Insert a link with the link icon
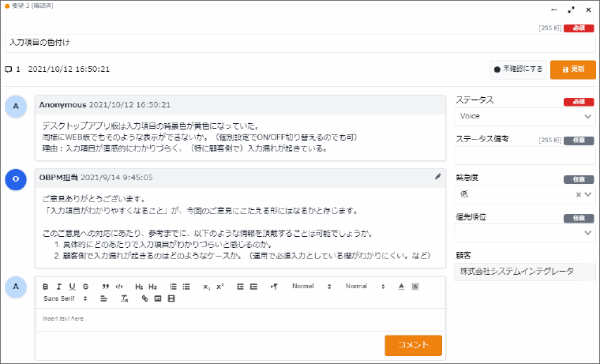The width and height of the screenshot is (600, 364). (x=144, y=299)
